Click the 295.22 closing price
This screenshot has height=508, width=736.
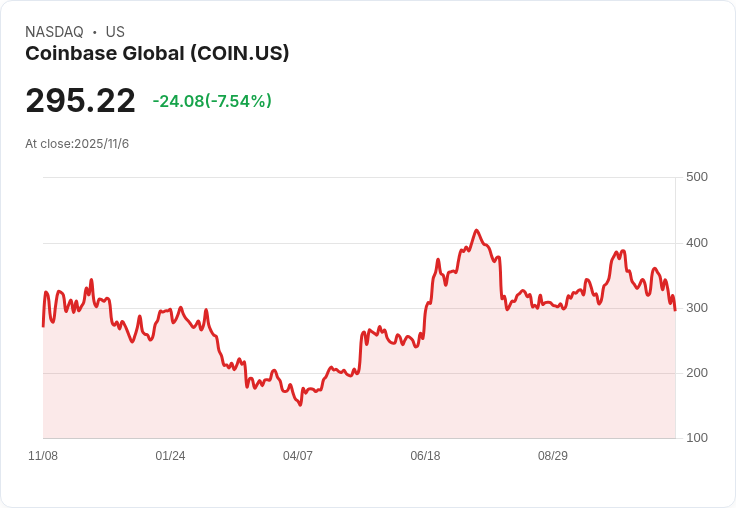pos(80,101)
